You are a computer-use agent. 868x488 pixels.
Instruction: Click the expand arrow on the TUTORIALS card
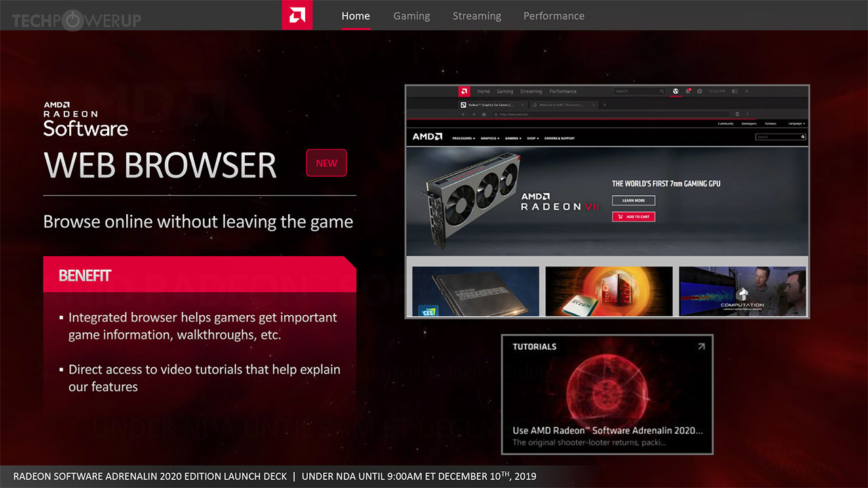click(x=701, y=346)
